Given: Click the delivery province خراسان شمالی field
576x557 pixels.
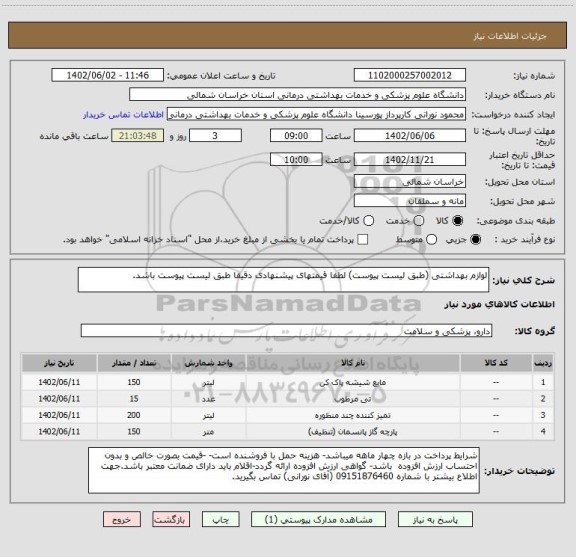Looking at the screenshot, I should click(x=410, y=182).
